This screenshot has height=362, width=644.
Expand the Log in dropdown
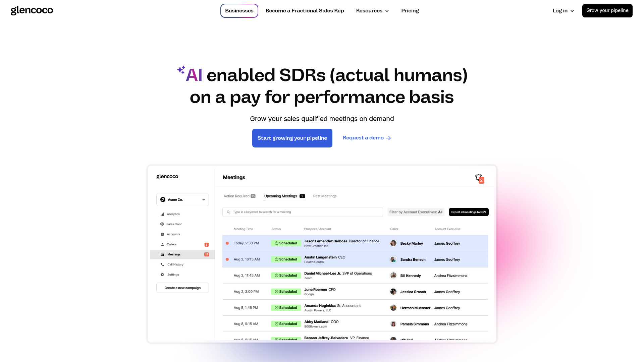(563, 11)
